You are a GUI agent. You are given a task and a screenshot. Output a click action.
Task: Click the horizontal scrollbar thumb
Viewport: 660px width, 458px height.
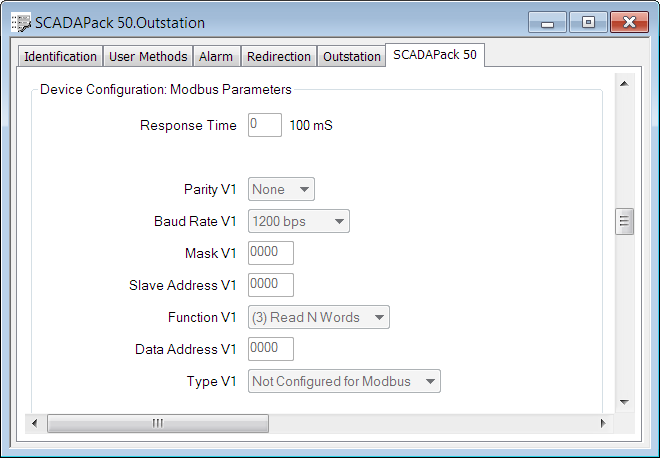coord(158,423)
